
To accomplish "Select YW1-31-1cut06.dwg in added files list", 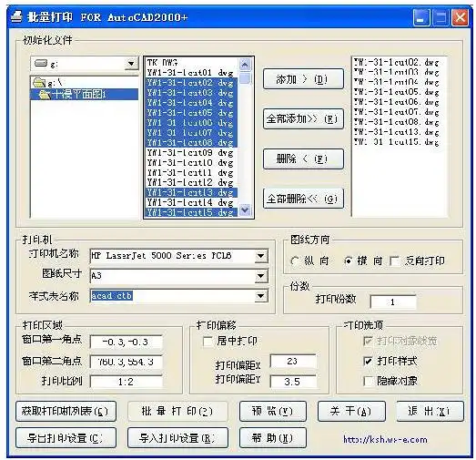I will 397,102.
